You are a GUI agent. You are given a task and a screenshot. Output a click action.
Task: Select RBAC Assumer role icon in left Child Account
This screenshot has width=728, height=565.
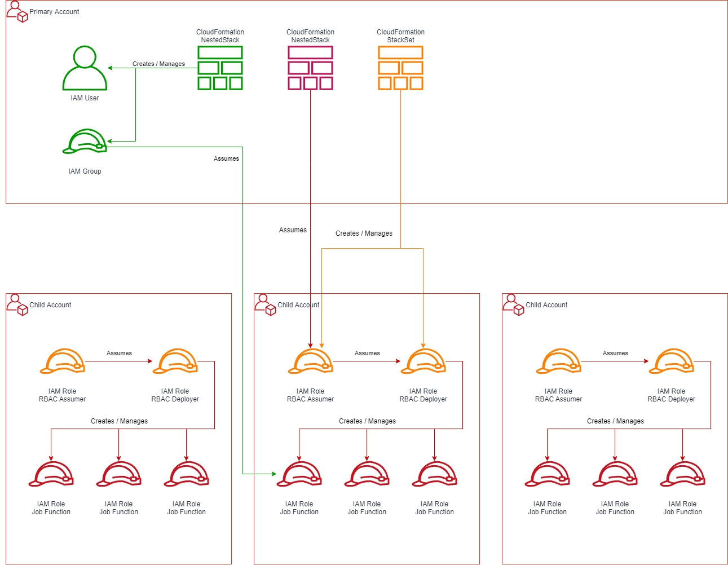pyautogui.click(x=62, y=361)
